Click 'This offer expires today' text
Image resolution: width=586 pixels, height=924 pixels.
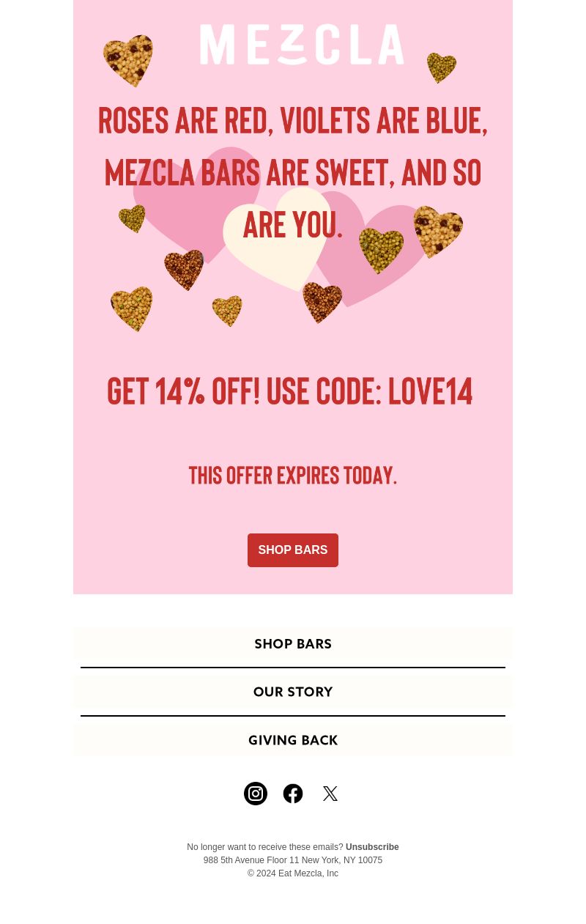tap(293, 476)
